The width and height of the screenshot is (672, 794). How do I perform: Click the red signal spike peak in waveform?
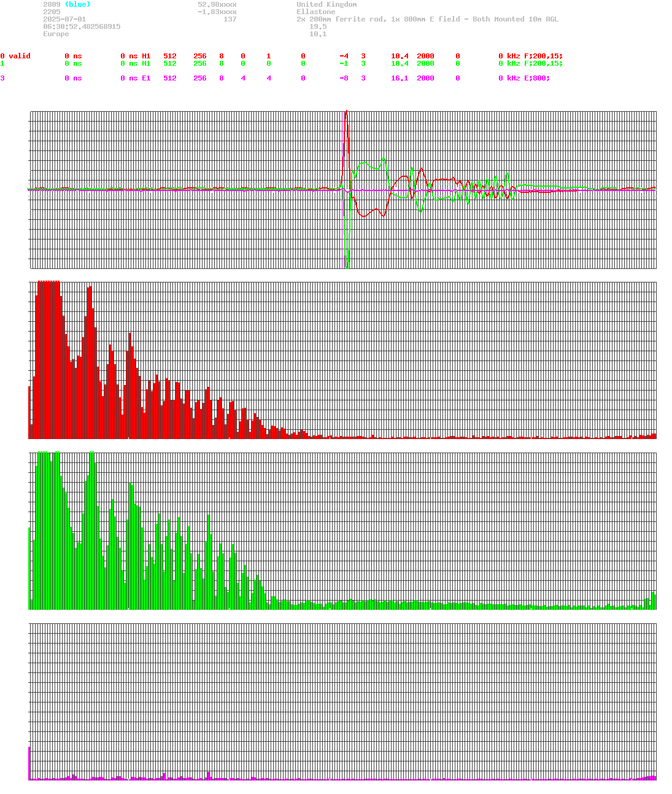(347, 112)
